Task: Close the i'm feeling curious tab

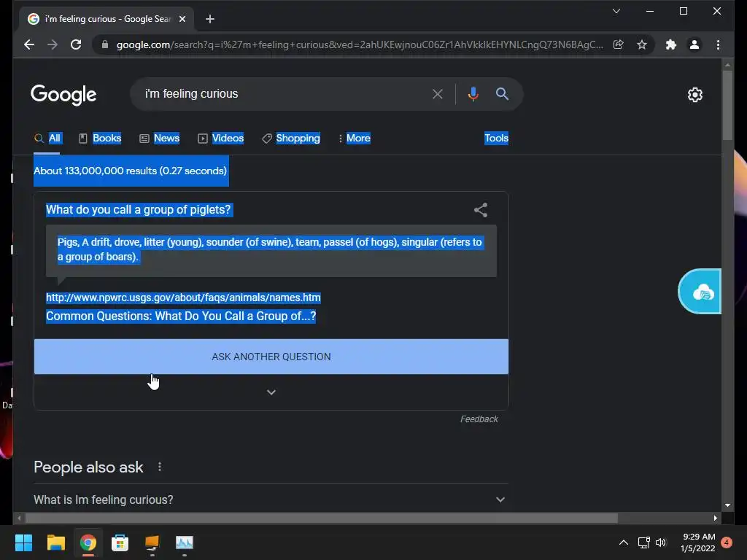Action: (x=182, y=19)
